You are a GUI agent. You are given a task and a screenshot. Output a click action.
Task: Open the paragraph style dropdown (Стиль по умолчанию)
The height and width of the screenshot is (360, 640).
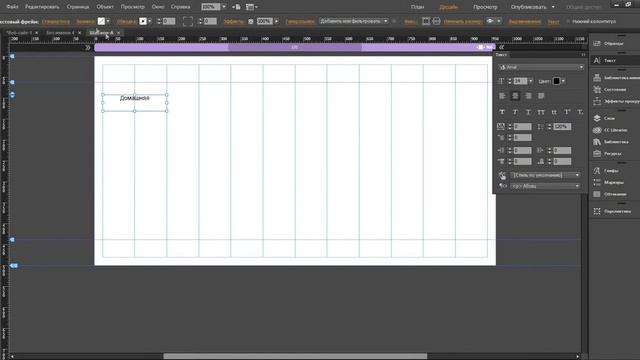point(545,175)
